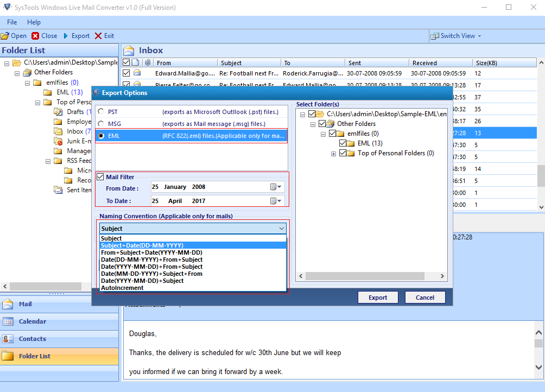The height and width of the screenshot is (392, 545).
Task: Open the Switch View dropdown arrow
Action: pos(480,36)
